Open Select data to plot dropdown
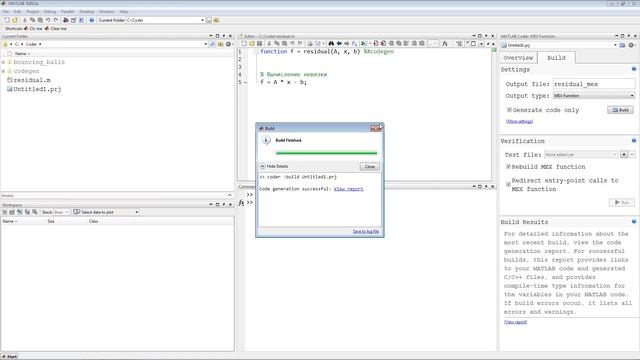 tap(137, 212)
